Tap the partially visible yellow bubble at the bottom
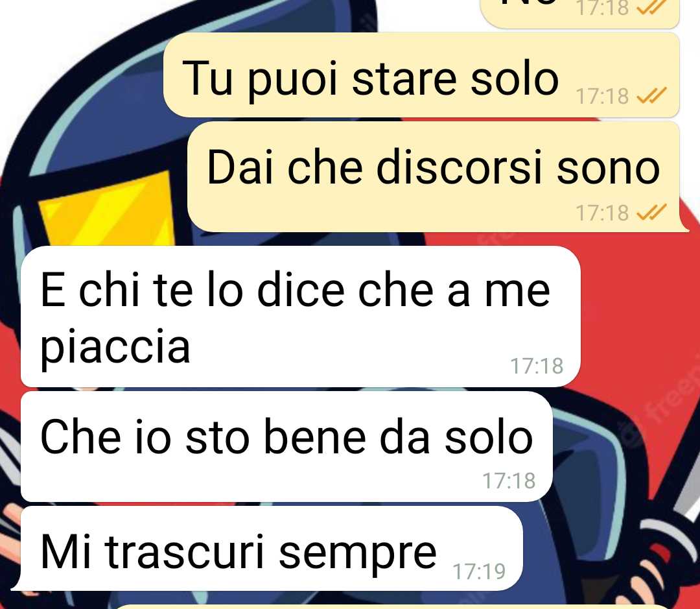 (393, 606)
